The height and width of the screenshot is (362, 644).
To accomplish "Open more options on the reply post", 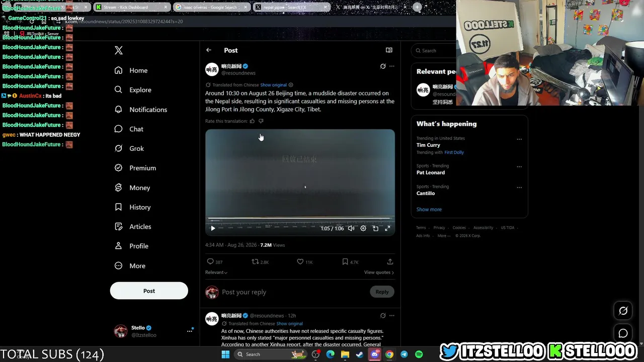I will click(392, 316).
